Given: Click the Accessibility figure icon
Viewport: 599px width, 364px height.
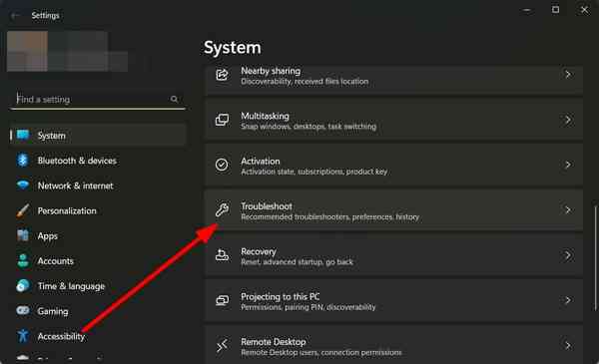Looking at the screenshot, I should point(23,336).
